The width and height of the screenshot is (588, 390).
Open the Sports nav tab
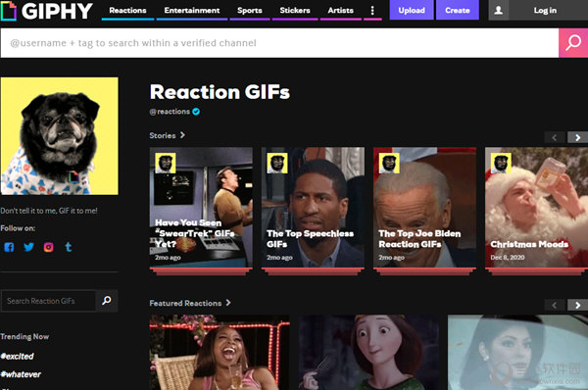[249, 11]
